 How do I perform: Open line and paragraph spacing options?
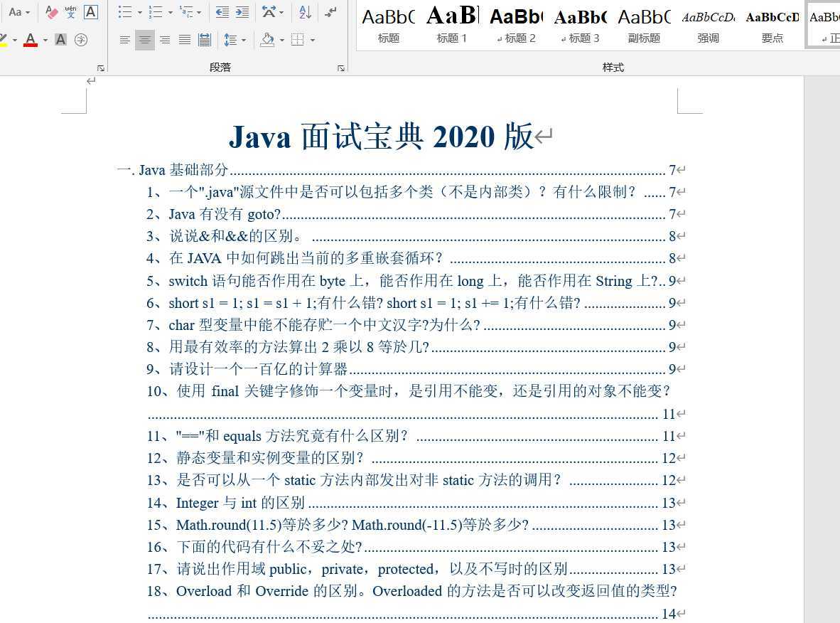235,40
